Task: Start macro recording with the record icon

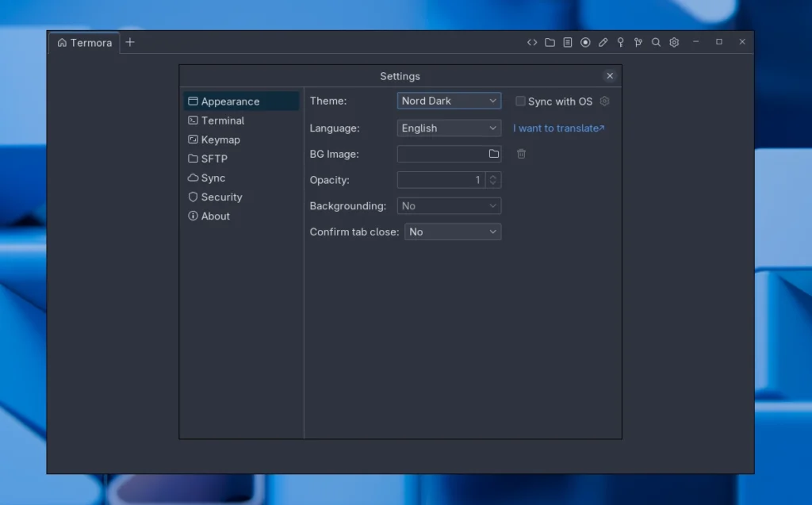Action: point(585,42)
